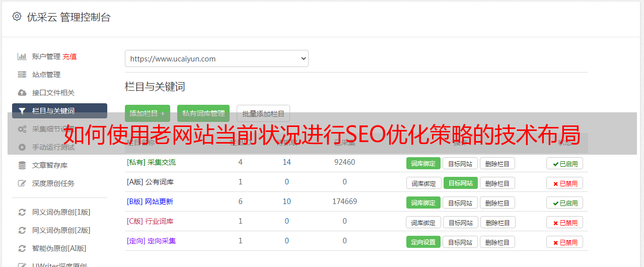Open 账户管理 in the sidebar

[46, 56]
